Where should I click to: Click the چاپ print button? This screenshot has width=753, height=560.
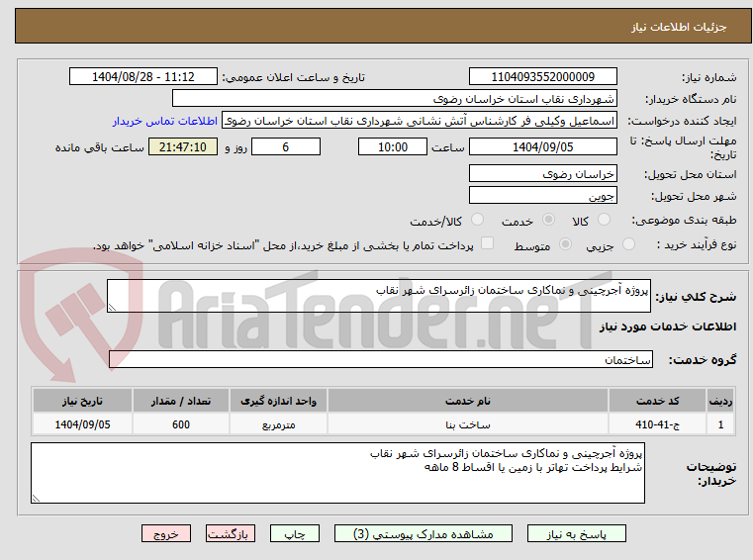[x=295, y=533]
